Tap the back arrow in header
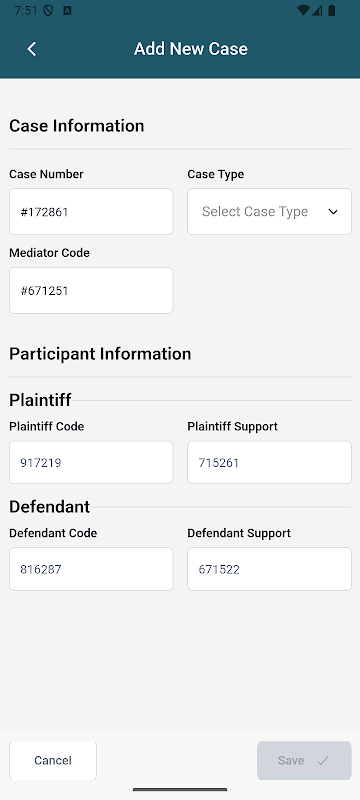The image size is (360, 800). tap(32, 49)
